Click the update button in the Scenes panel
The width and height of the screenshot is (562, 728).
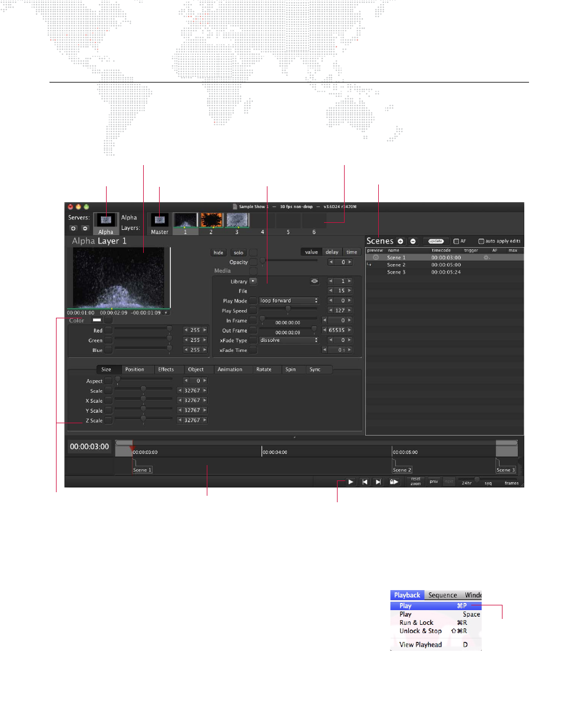tap(437, 241)
